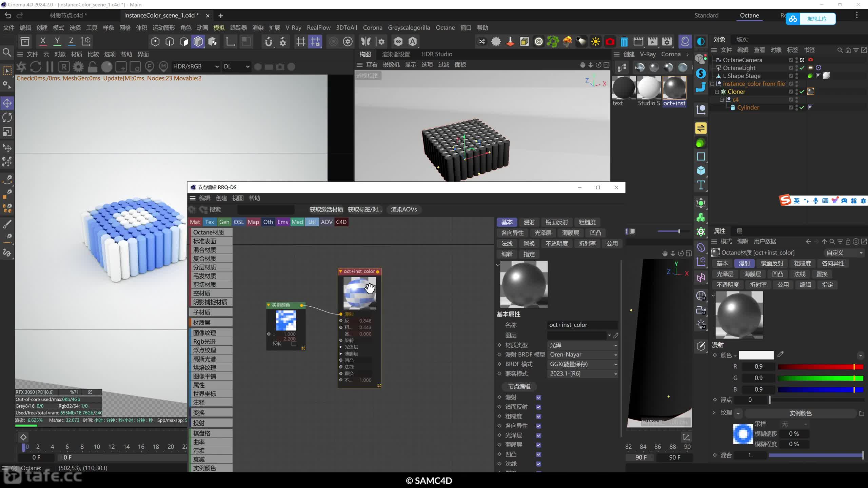The width and height of the screenshot is (868, 488).
Task: Click the white diffuse color swatch
Action: pos(756,355)
